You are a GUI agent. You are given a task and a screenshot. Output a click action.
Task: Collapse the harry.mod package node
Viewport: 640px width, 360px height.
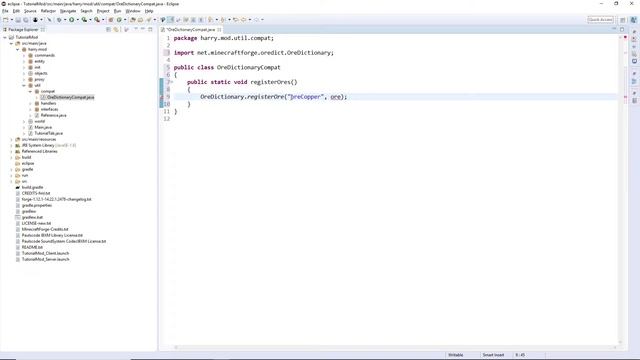(x=18, y=49)
